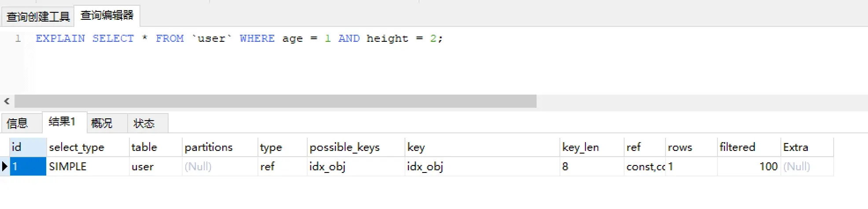Switch to the 查询编辑器 tab
This screenshot has height=209, width=868.
point(107,15)
